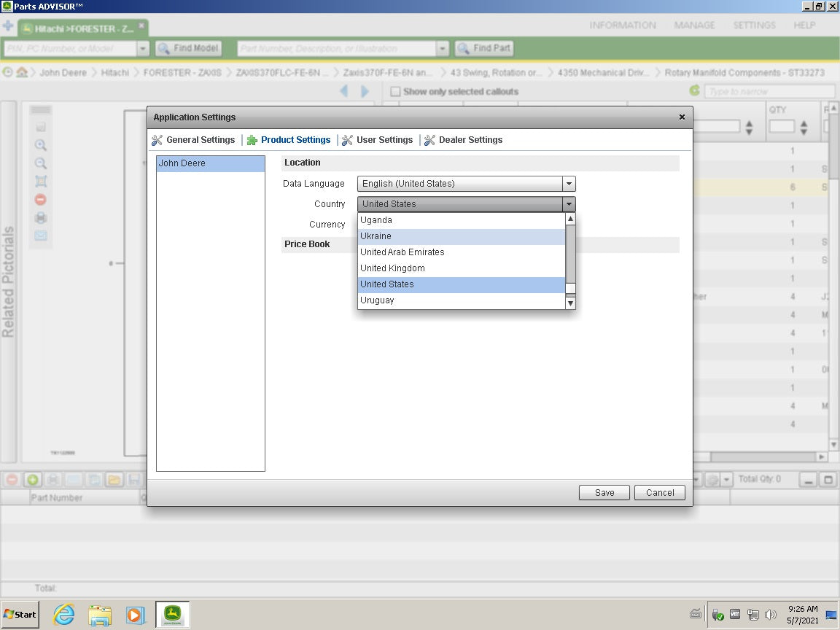Viewport: 840px width, 630px height.
Task: Click the green add icon in parts list toolbar
Action: pos(32,480)
